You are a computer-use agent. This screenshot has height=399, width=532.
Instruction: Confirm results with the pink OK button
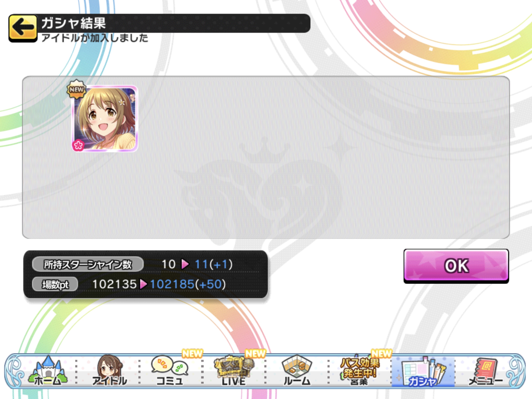point(456,266)
